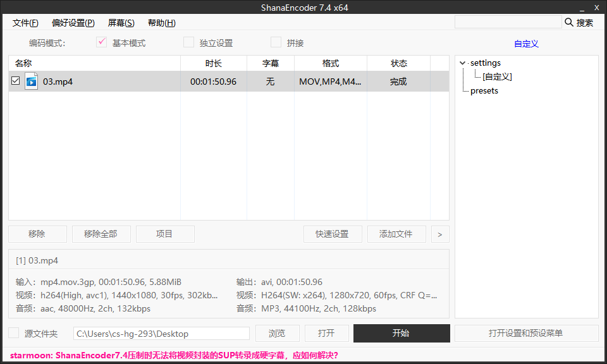Click the 移除全部 button
Screen dimensions: 607x364
pos(101,234)
